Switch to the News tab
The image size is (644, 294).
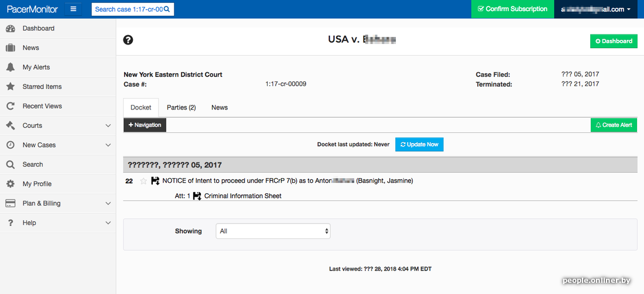point(220,108)
